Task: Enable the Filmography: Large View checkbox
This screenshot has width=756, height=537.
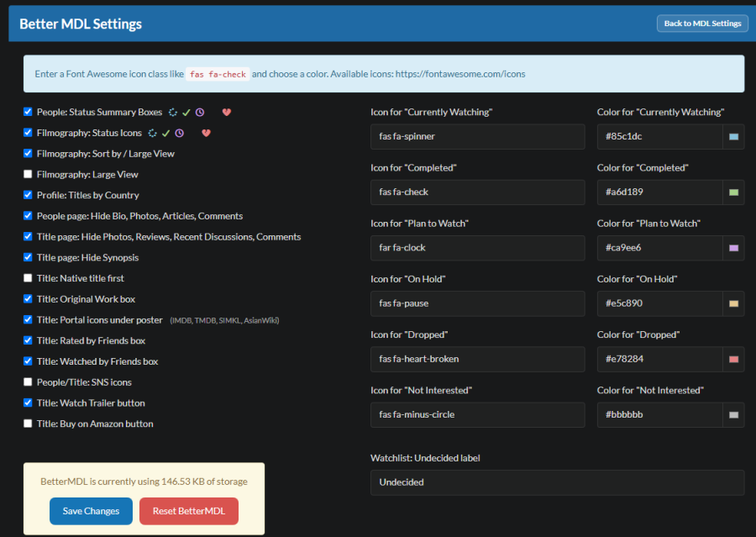Action: [28, 174]
